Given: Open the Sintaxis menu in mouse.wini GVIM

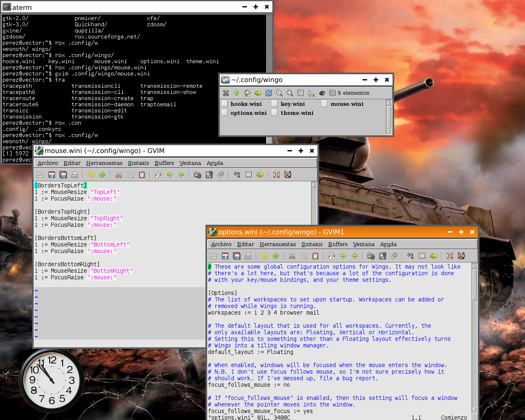Looking at the screenshot, I should coord(139,163).
